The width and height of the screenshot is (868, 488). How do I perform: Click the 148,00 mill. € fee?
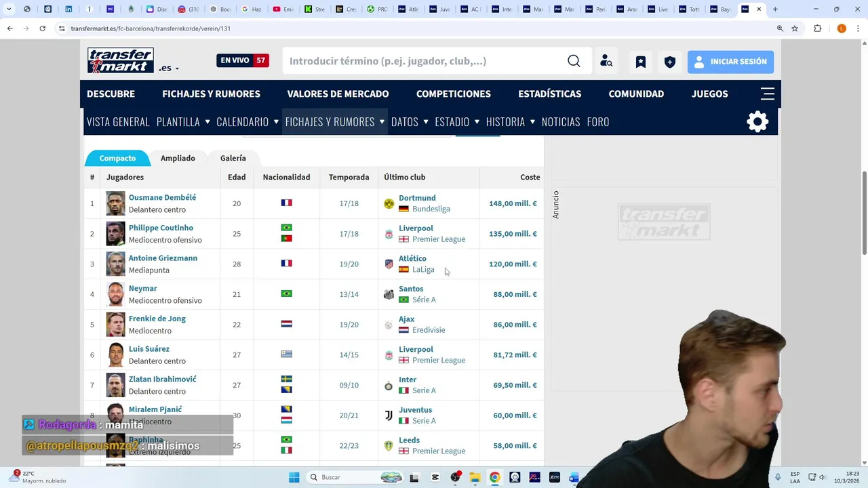pyautogui.click(x=513, y=203)
